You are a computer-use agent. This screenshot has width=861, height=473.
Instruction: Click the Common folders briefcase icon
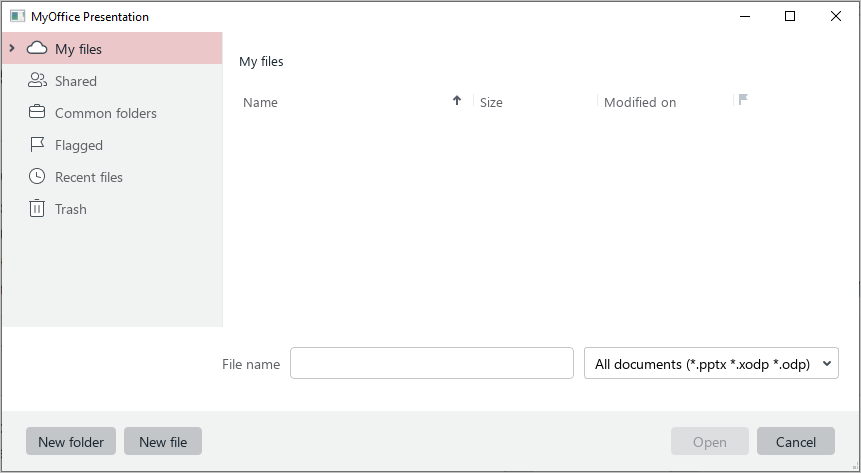[x=37, y=112]
